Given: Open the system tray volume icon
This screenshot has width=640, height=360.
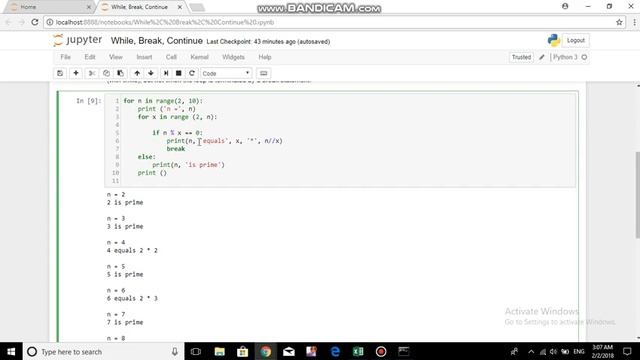Looking at the screenshot, I should click(x=553, y=351).
